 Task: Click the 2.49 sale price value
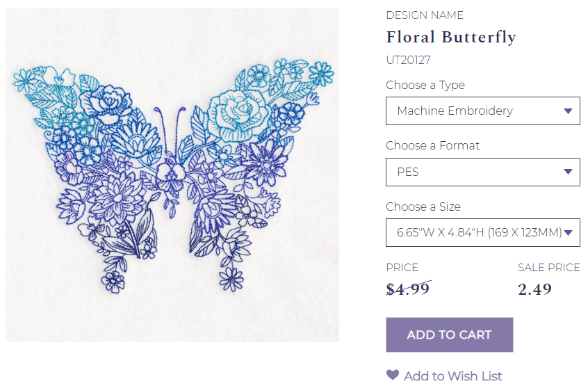pyautogui.click(x=534, y=289)
